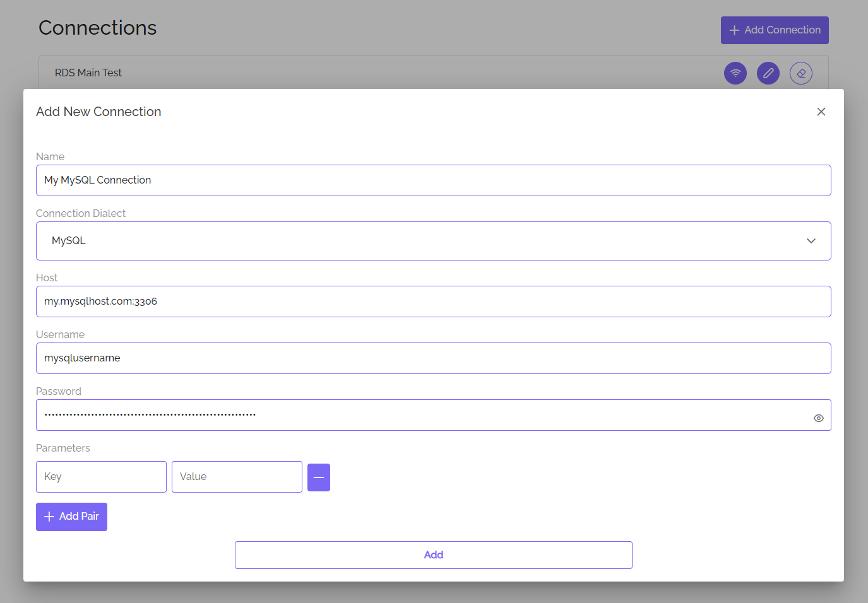Select the RDS Main Test connection row
The image size is (868, 603).
pyautogui.click(x=379, y=73)
